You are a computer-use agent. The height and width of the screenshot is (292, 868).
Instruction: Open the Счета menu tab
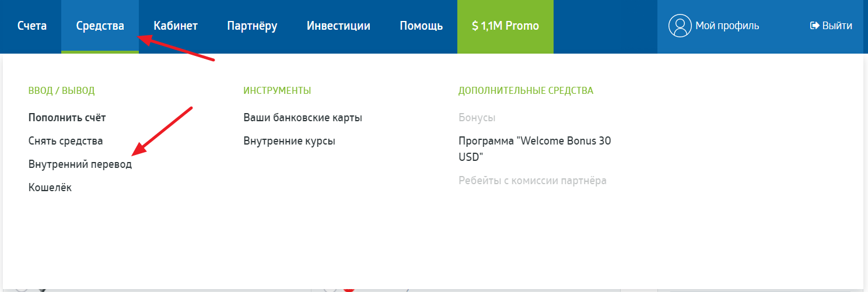[32, 26]
